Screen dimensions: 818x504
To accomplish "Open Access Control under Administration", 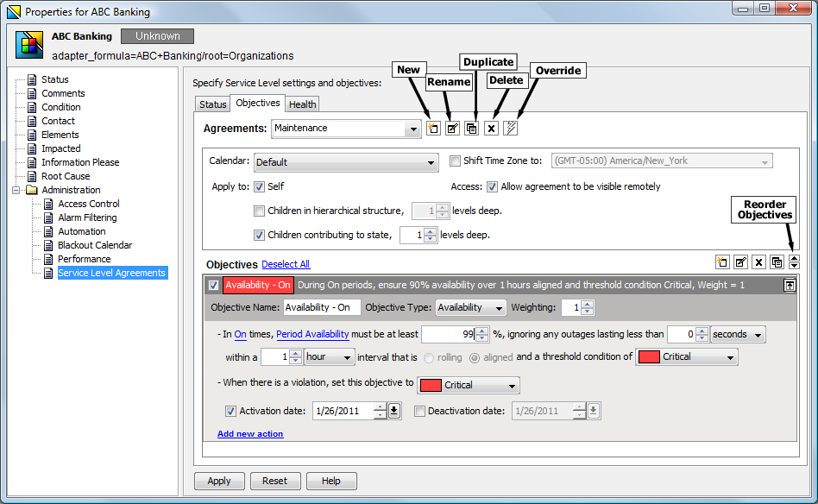I will click(89, 204).
